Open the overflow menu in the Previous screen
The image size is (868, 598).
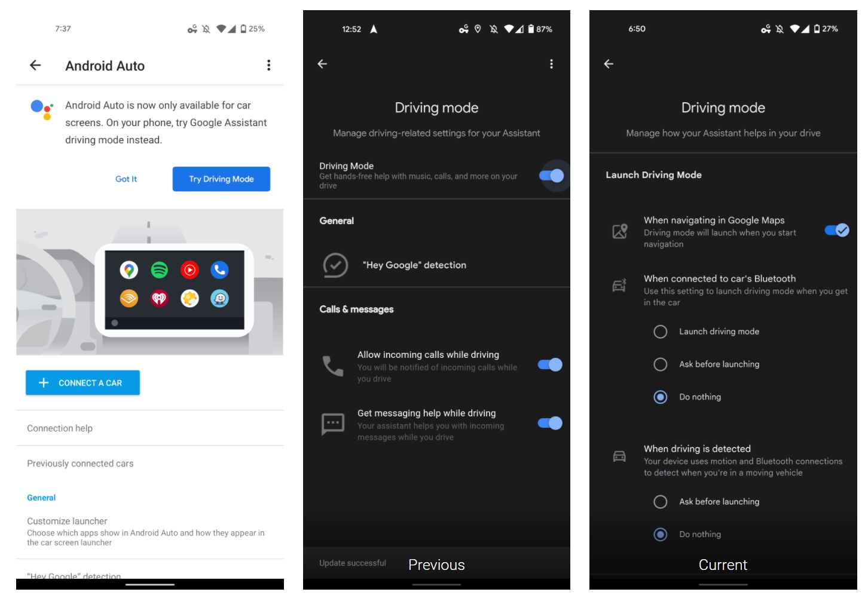click(551, 64)
